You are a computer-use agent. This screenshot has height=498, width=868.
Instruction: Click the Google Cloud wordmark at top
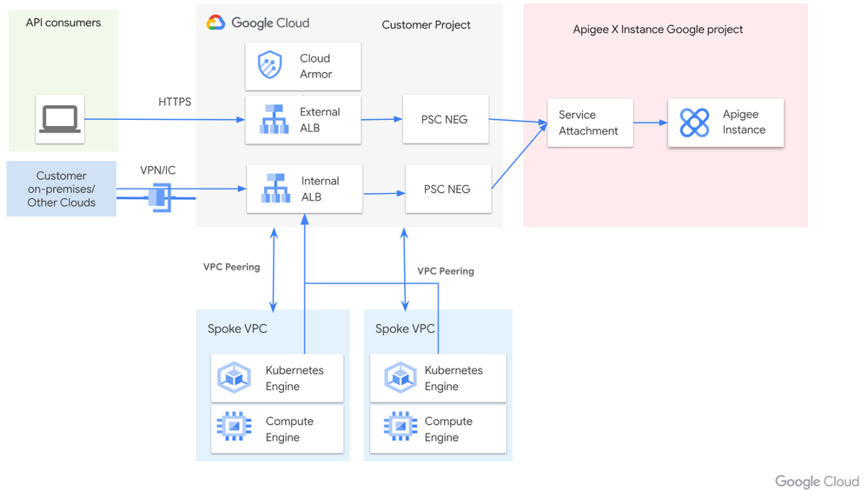270,23
